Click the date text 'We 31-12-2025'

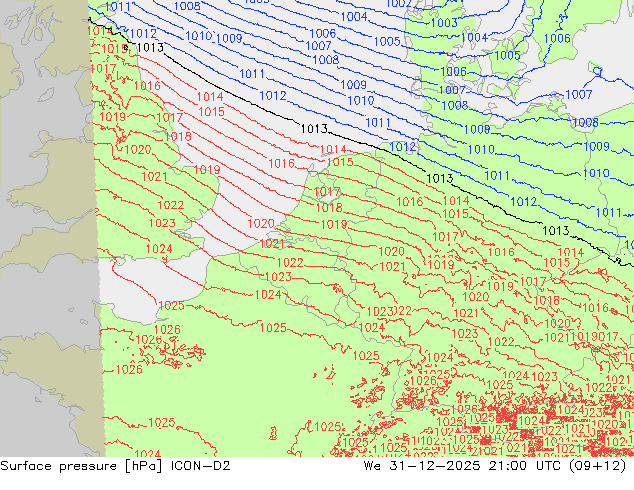(x=422, y=466)
